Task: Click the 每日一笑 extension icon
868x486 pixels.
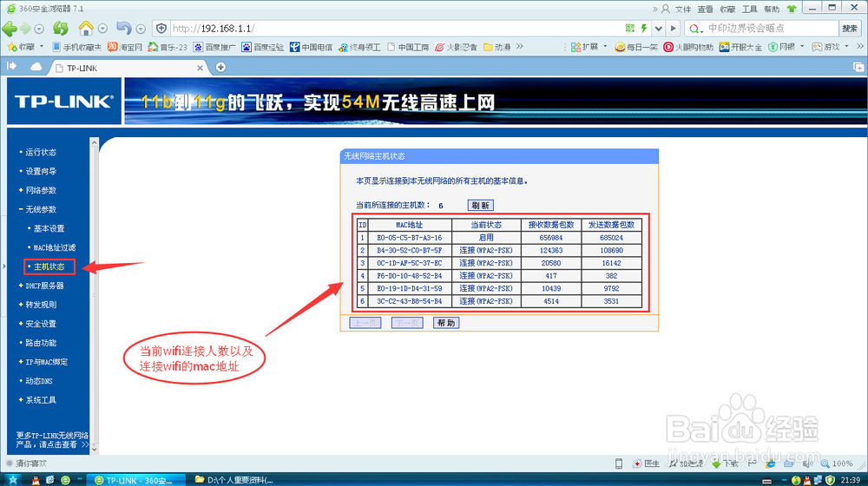Action: pyautogui.click(x=636, y=47)
